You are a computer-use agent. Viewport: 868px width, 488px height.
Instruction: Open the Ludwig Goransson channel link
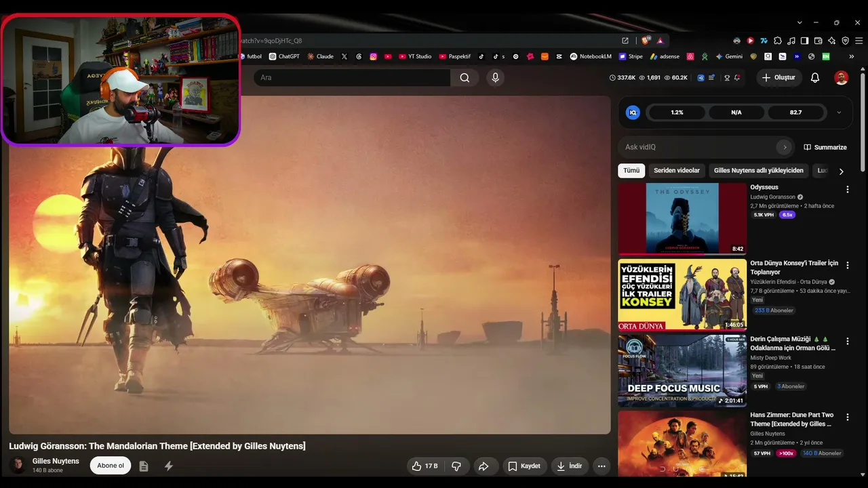[772, 197]
